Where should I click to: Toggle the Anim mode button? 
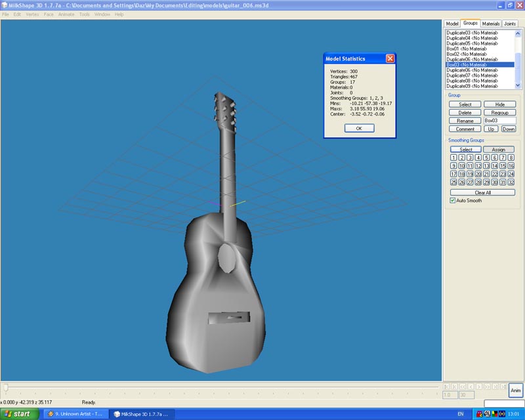[516, 390]
